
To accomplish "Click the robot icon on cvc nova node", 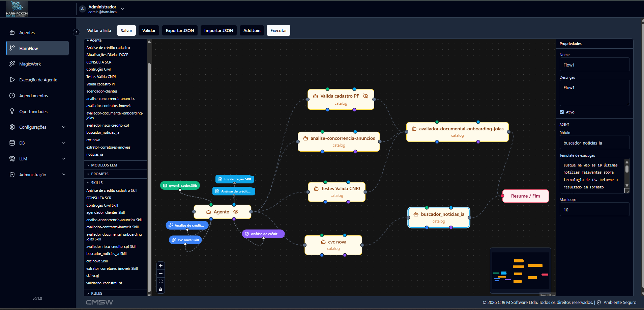I will 323,242.
